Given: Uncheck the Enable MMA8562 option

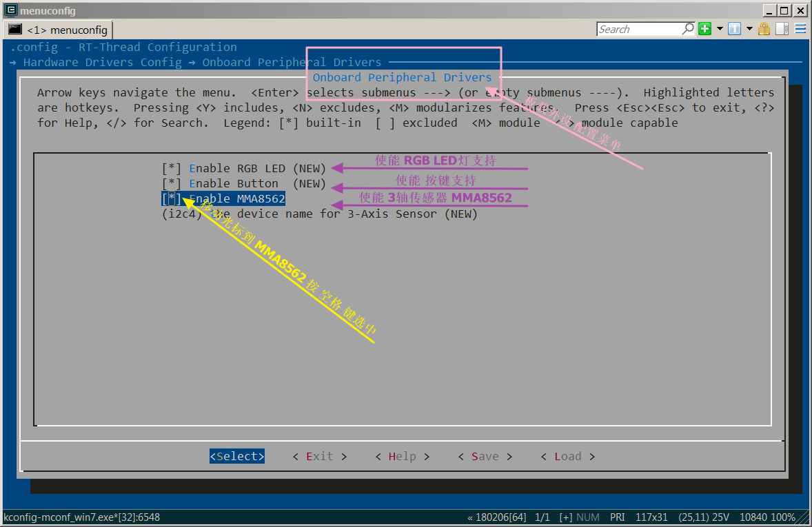Looking at the screenshot, I should click(x=172, y=199).
